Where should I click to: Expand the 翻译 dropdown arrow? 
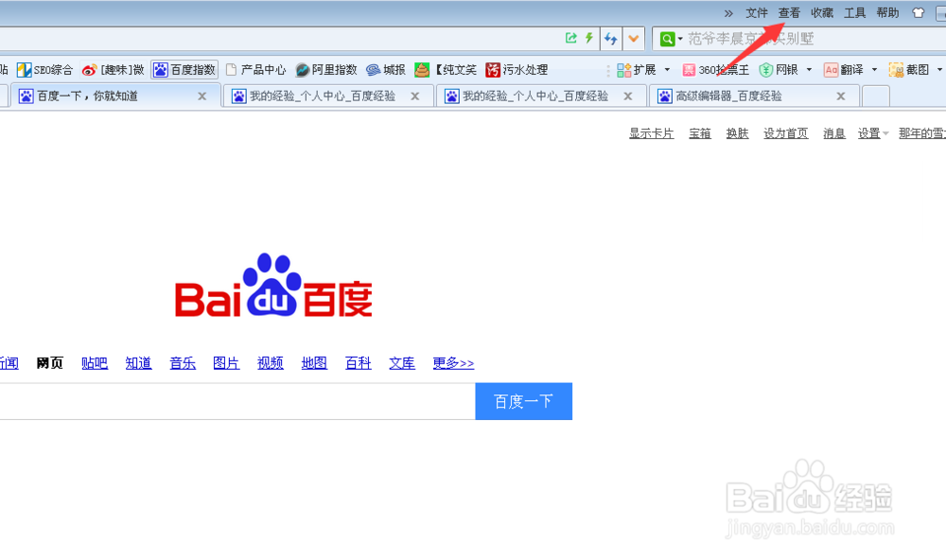pyautogui.click(x=874, y=70)
